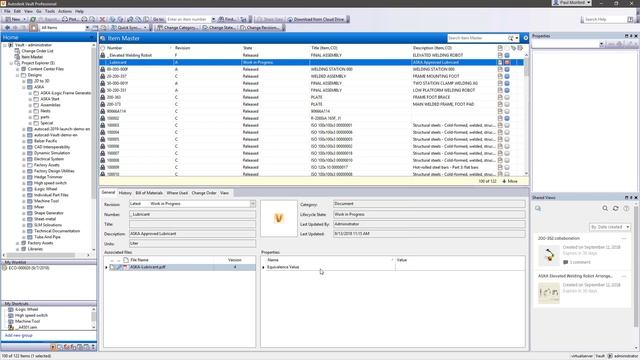This screenshot has height=360, width=640.
Task: Click the Autodesk V thumbnail in General tab
Action: click(x=279, y=218)
